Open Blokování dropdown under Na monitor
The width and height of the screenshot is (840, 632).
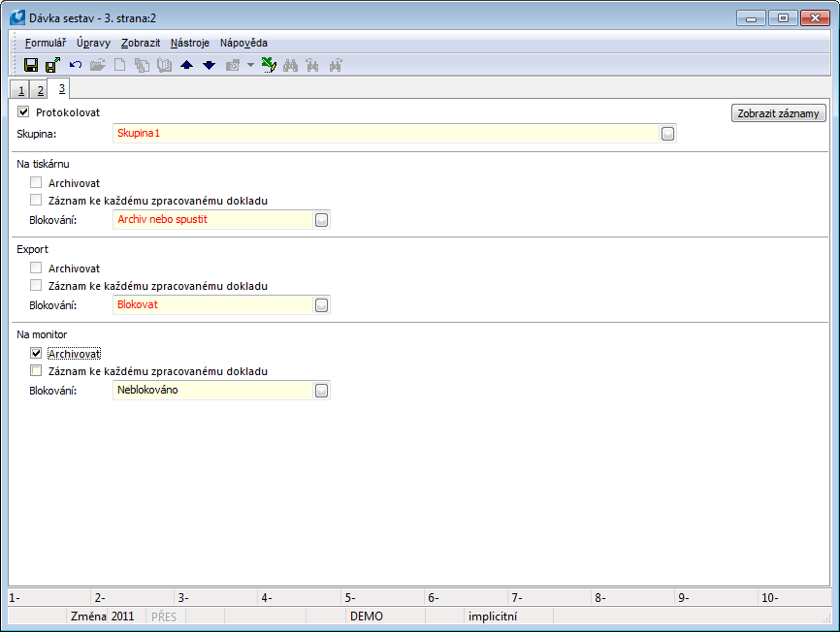(x=321, y=391)
